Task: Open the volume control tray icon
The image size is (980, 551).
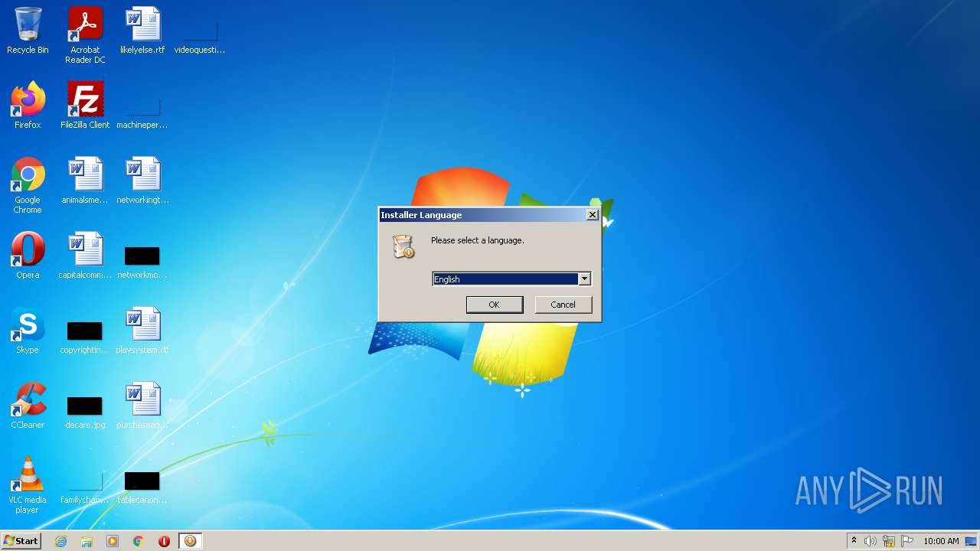Action: click(871, 541)
